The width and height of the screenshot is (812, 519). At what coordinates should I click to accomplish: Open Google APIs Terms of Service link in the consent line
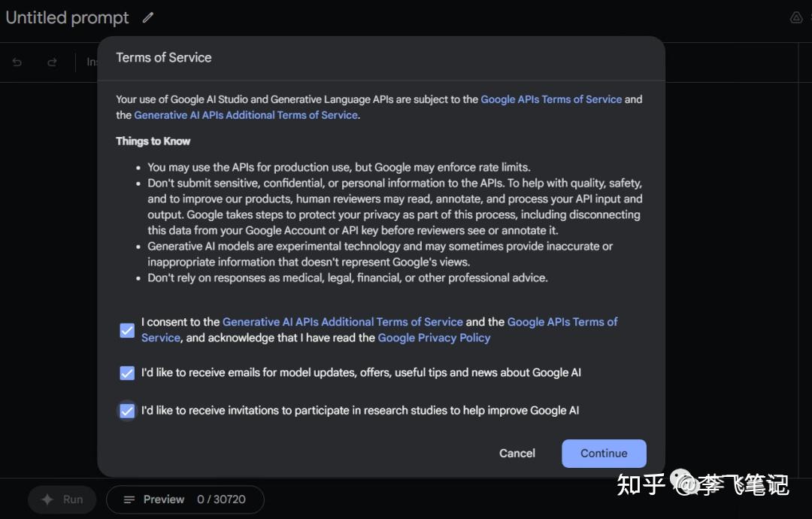(x=562, y=322)
